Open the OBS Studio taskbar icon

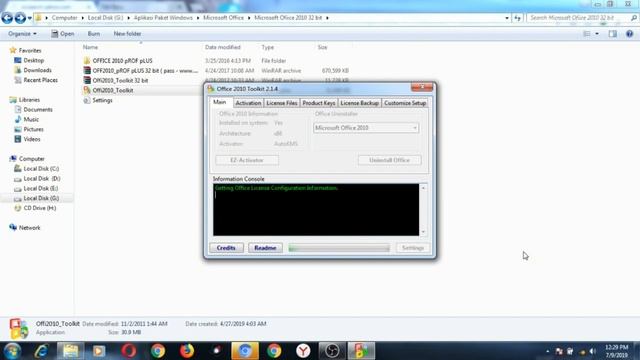point(332,351)
